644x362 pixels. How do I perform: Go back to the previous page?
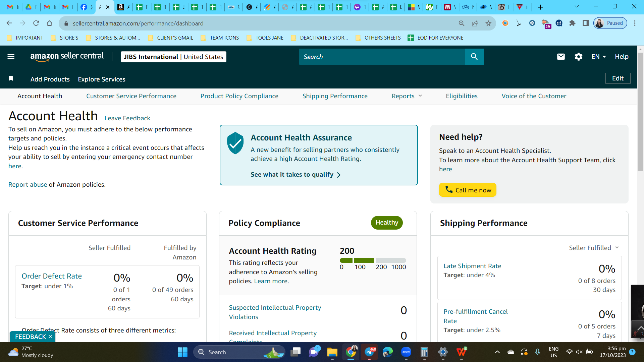pos(9,23)
